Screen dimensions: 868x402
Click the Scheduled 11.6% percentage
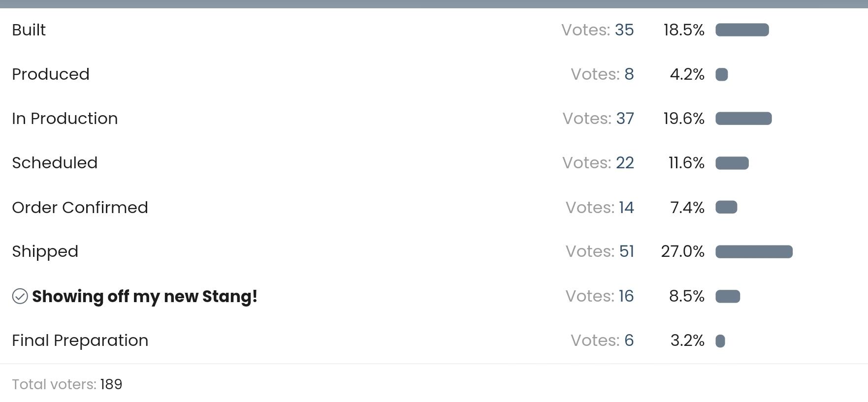pos(686,163)
